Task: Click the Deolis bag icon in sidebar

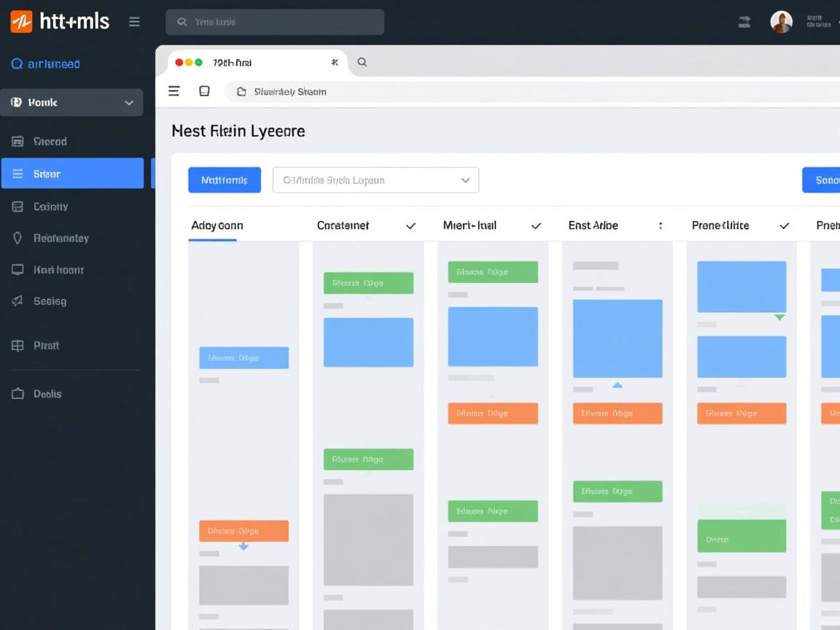Action: pos(17,394)
